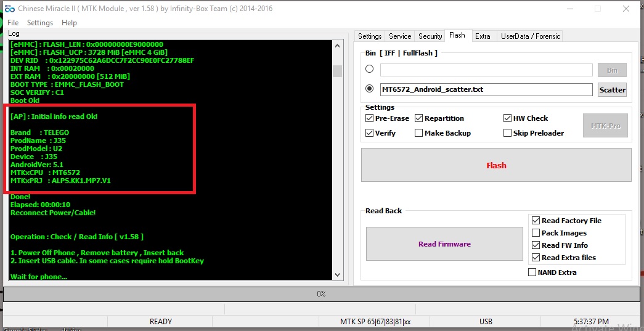Select the Scatter file radio button
644x331 pixels.
coord(369,89)
